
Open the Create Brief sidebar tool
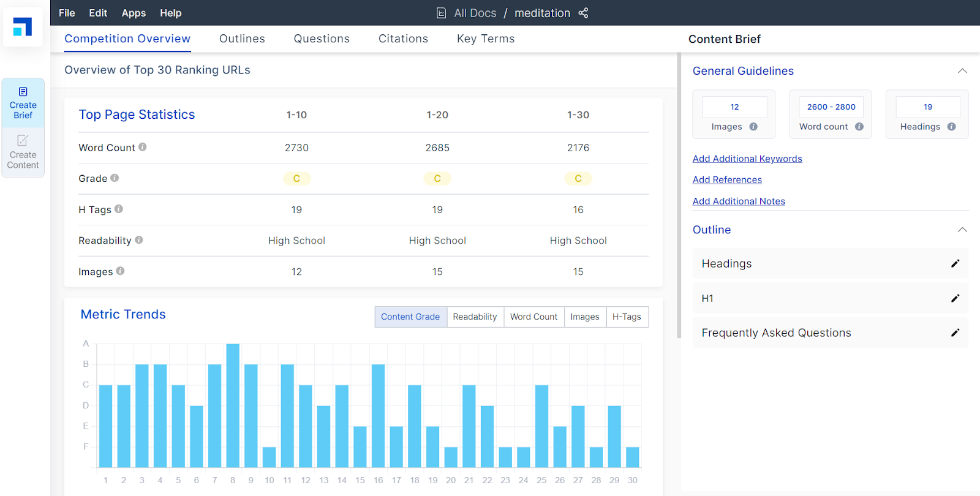pos(23,103)
